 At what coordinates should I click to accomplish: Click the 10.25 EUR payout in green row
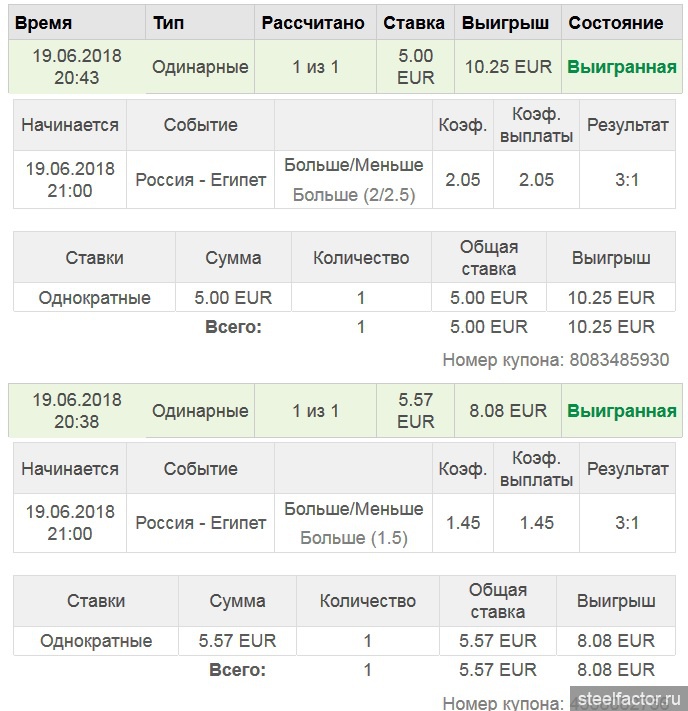508,67
